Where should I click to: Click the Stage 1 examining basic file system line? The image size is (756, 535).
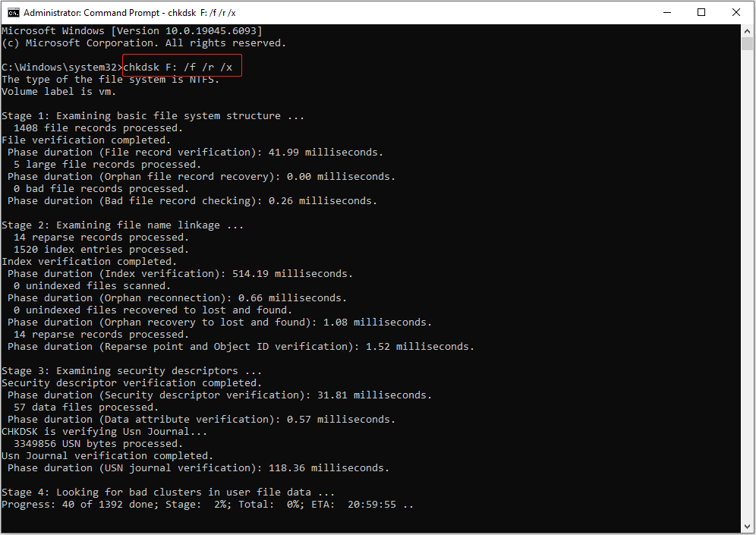[x=152, y=115]
